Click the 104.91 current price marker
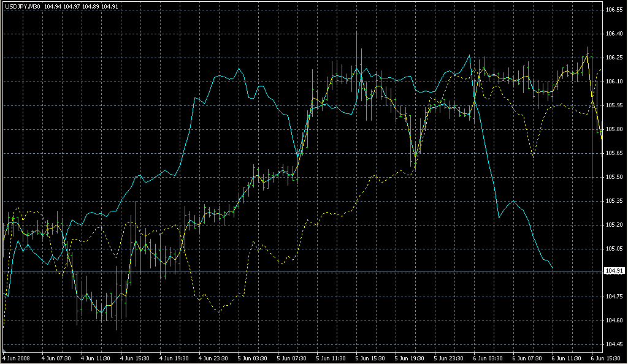628x364 pixels. (614, 271)
